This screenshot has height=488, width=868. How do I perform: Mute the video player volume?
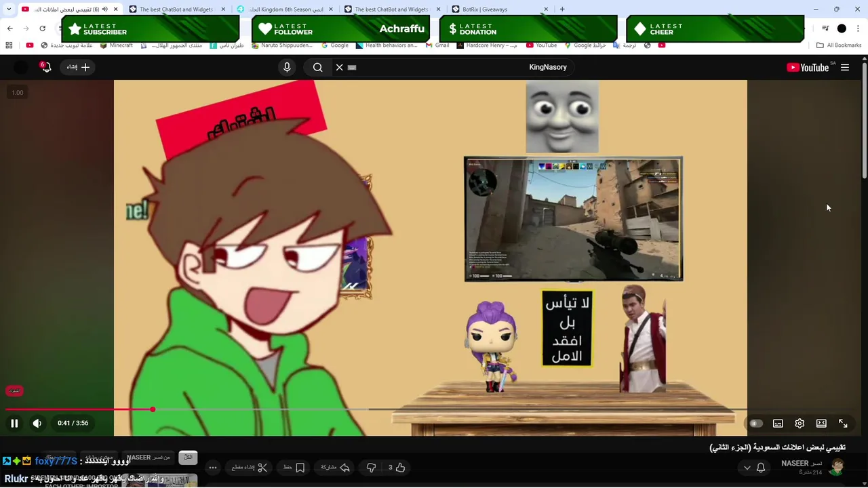click(37, 423)
